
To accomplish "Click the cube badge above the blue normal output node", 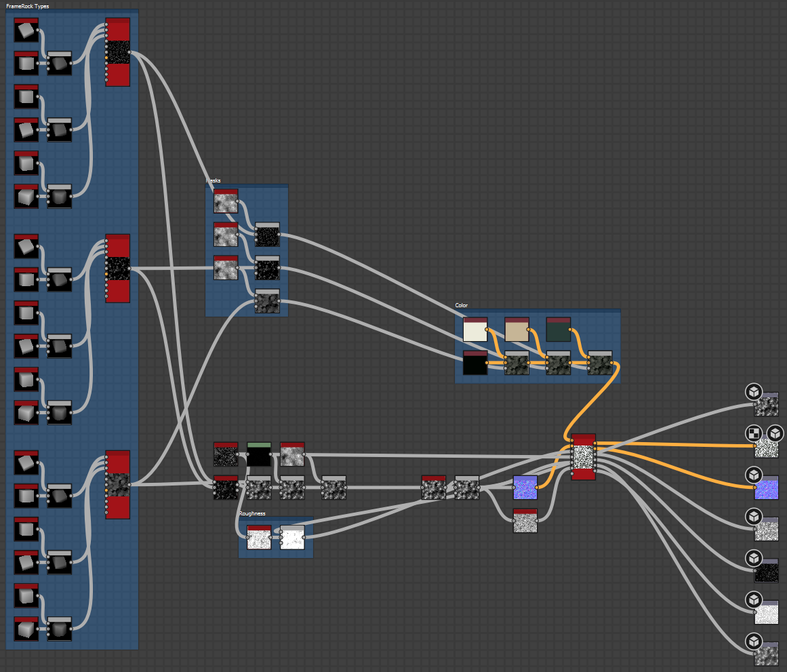I will coord(753,474).
